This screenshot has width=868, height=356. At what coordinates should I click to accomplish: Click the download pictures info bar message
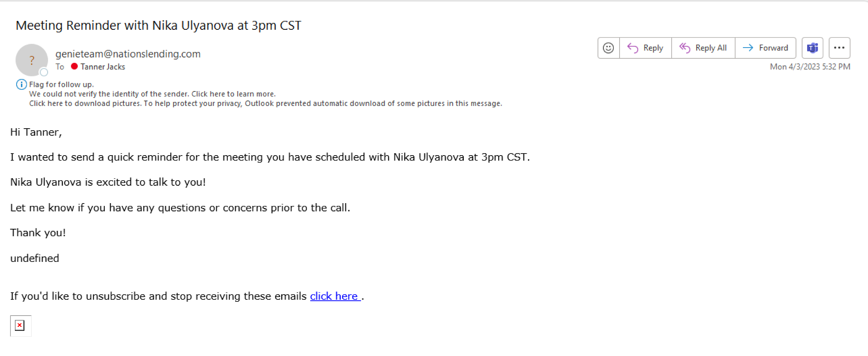point(266,103)
